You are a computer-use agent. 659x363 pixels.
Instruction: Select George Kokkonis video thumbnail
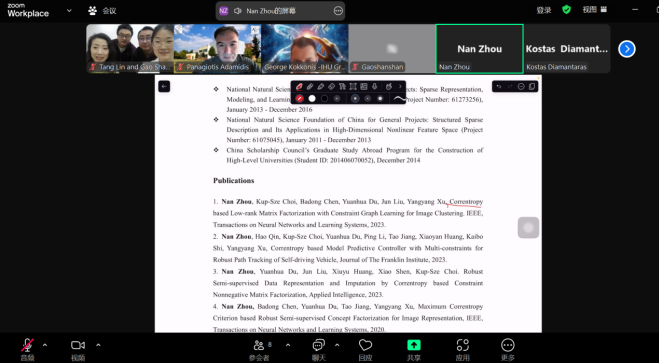click(304, 48)
